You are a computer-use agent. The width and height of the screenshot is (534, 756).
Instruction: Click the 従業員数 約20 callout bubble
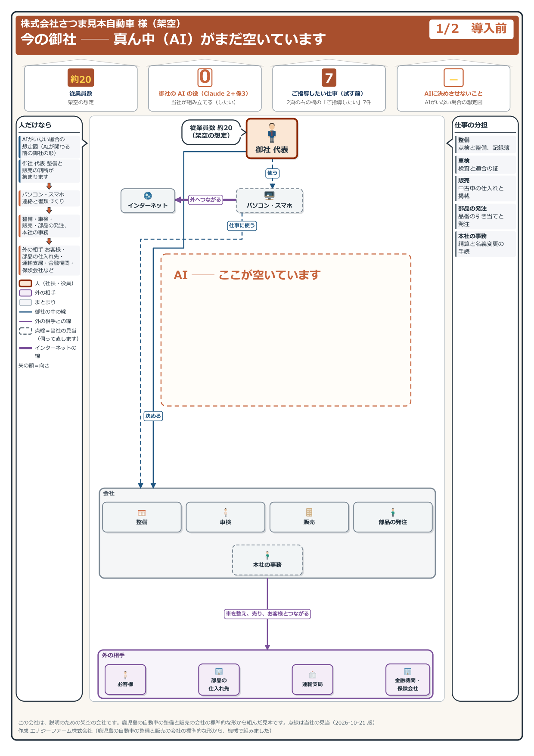point(211,132)
